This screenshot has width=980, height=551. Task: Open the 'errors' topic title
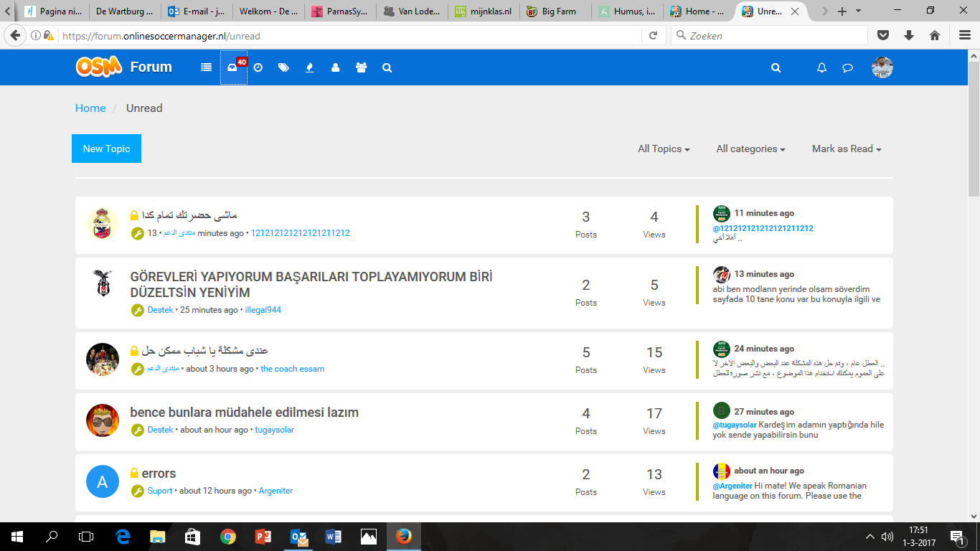point(159,474)
